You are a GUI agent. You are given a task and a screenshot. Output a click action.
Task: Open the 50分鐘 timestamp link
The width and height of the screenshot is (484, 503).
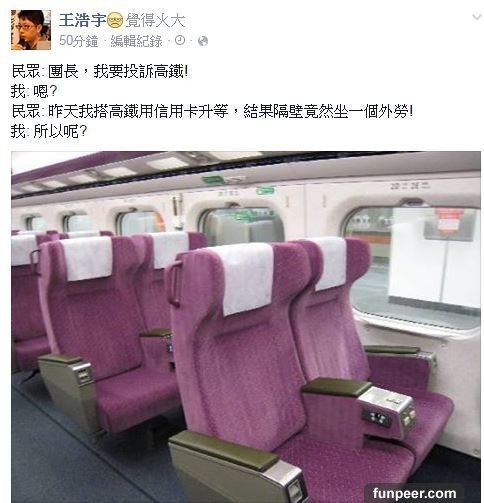coord(79,41)
